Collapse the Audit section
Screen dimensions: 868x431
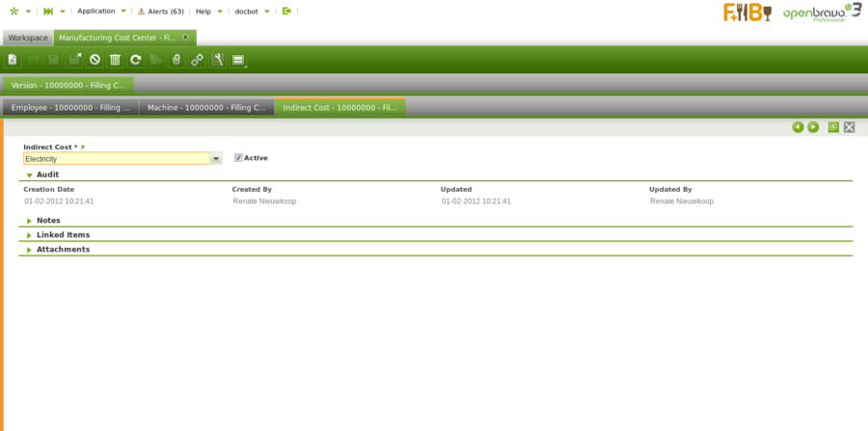click(30, 175)
